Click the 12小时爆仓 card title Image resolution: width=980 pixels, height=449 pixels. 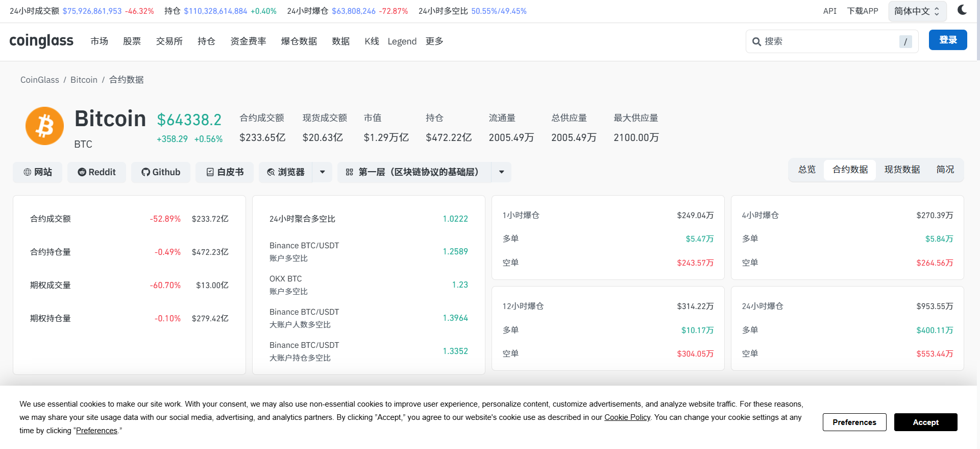point(523,306)
